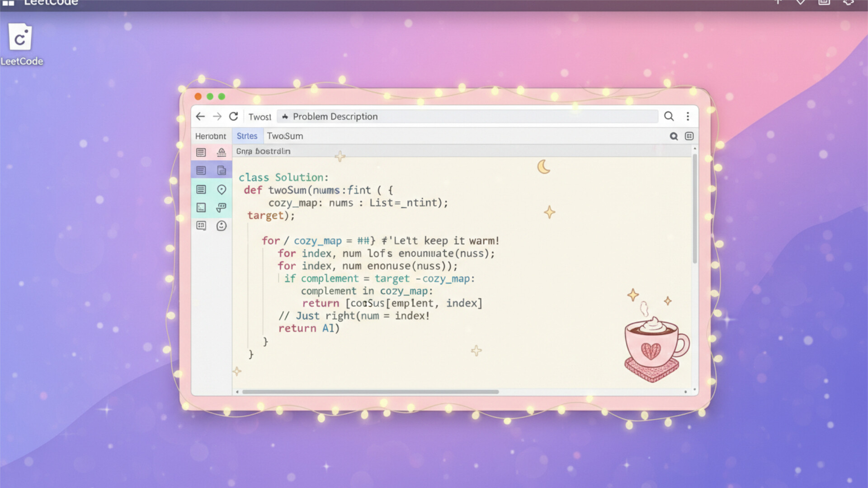Toggle the teal sidebar section
The image size is (868, 488).
(211, 199)
